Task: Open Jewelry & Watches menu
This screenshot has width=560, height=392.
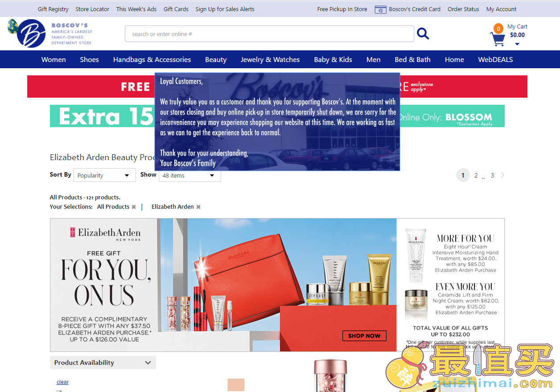Action: click(270, 59)
